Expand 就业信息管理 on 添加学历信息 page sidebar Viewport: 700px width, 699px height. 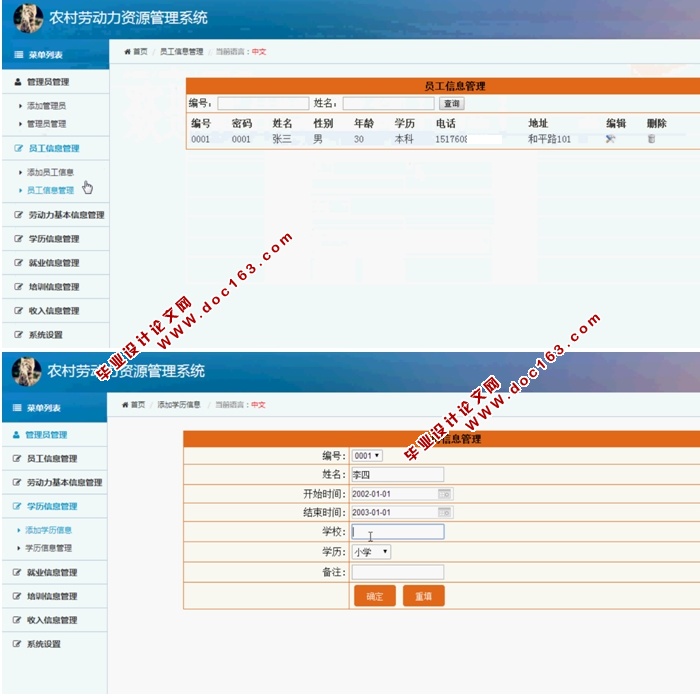(x=52, y=572)
